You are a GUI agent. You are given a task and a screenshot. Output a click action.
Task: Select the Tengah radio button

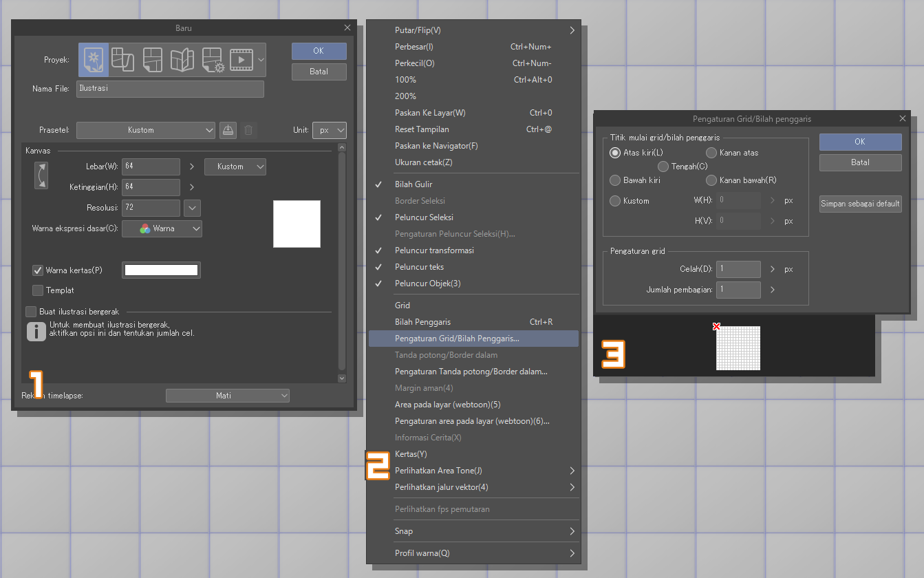663,167
